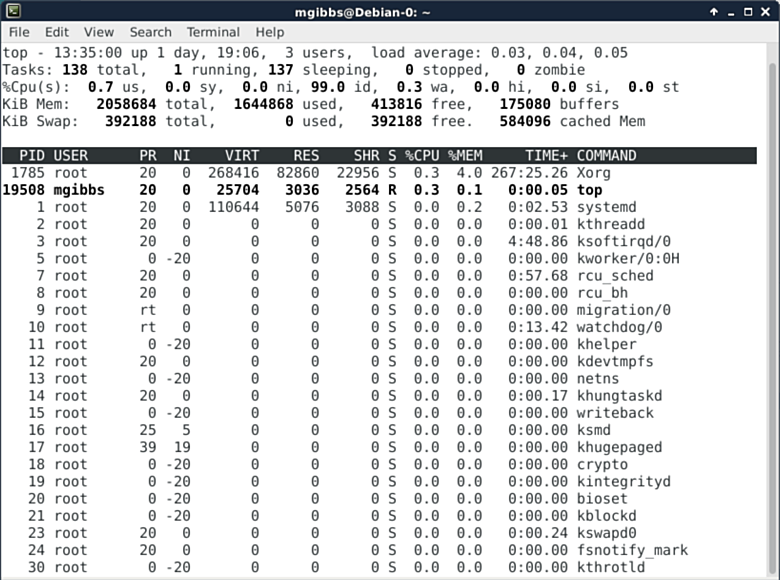The height and width of the screenshot is (580, 780).
Task: Open the Edit menu
Action: tap(57, 32)
